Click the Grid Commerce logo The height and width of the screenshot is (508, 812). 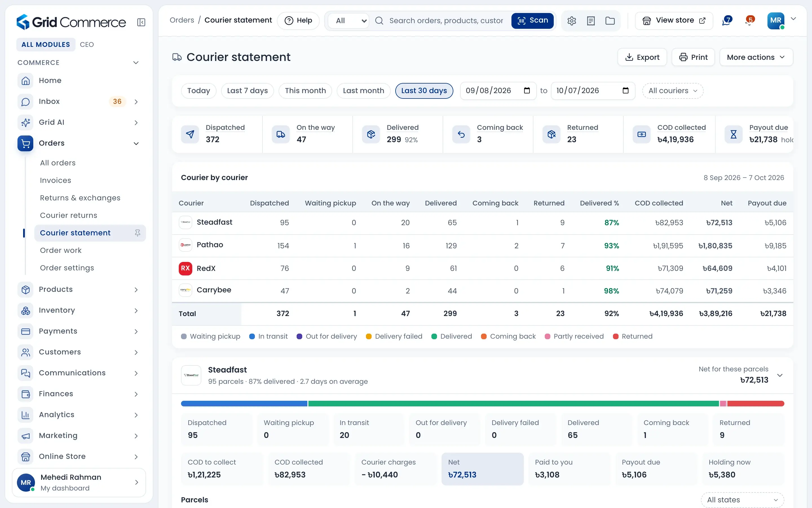[71, 22]
